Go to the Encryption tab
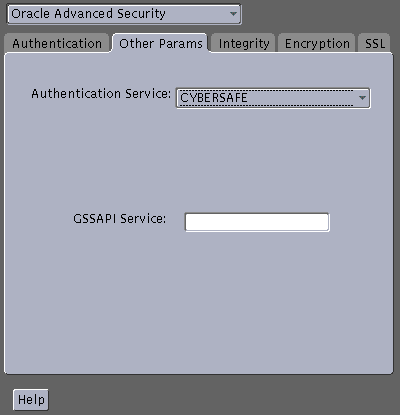This screenshot has width=400, height=415. [x=317, y=44]
